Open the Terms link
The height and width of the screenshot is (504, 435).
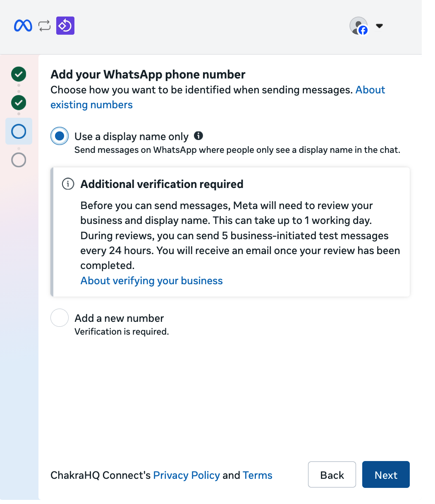click(257, 475)
